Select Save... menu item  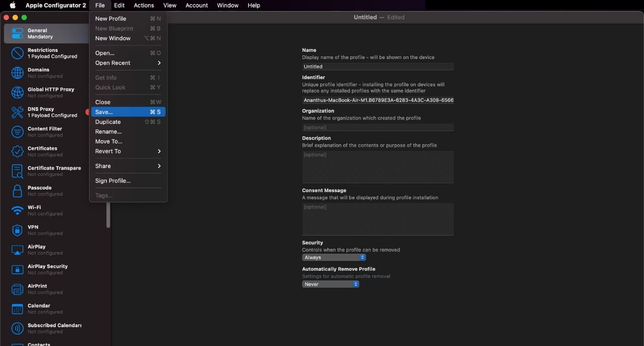click(128, 112)
